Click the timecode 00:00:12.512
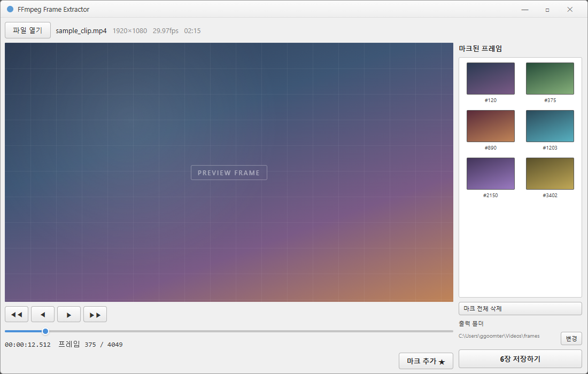This screenshot has height=374, width=588. 28,345
